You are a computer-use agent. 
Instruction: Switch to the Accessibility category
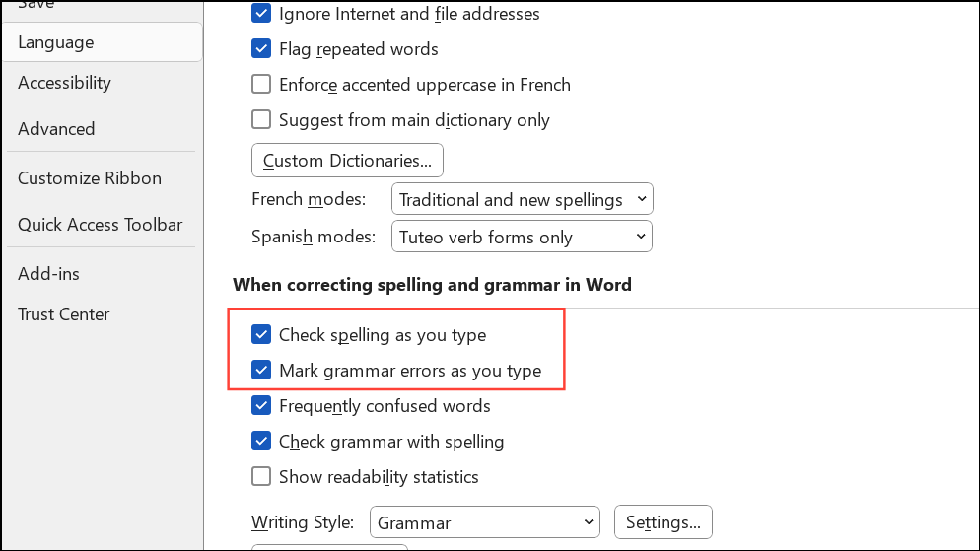click(64, 83)
